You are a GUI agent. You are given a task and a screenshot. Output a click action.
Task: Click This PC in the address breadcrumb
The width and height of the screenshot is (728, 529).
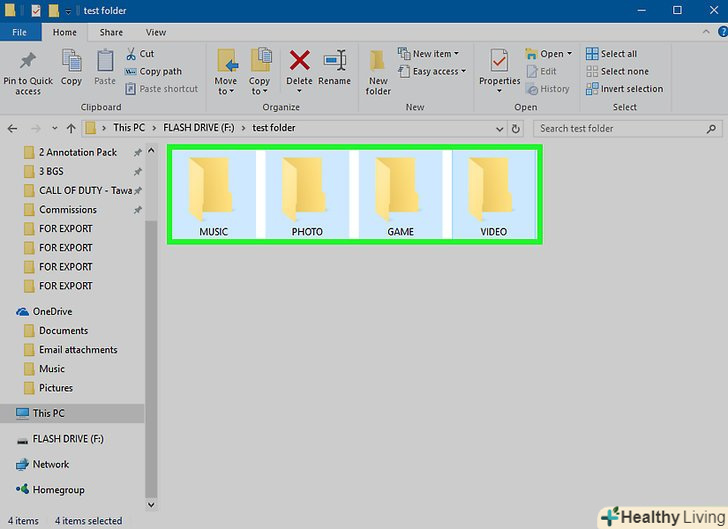[129, 128]
